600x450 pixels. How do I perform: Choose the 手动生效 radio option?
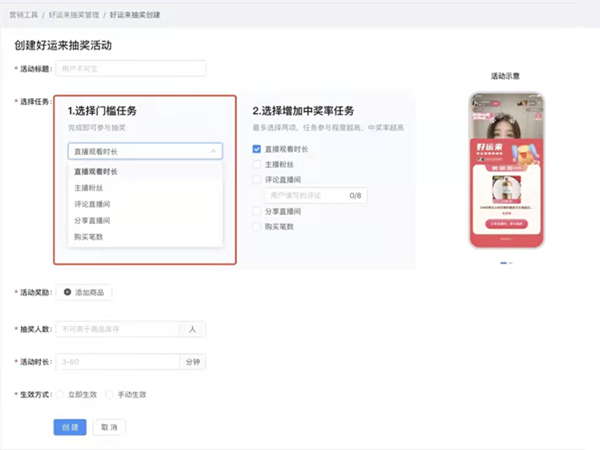point(110,395)
